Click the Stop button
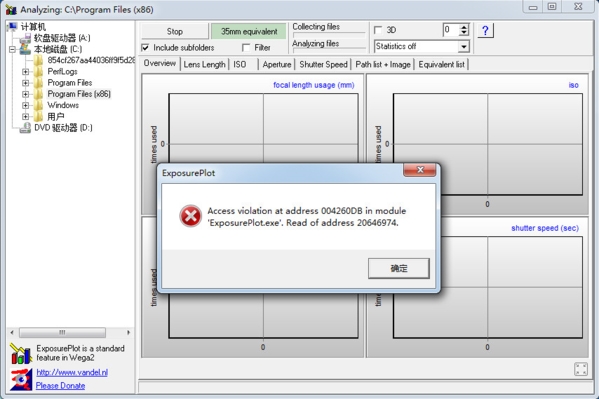Image resolution: width=599 pixels, height=399 pixels. (175, 31)
